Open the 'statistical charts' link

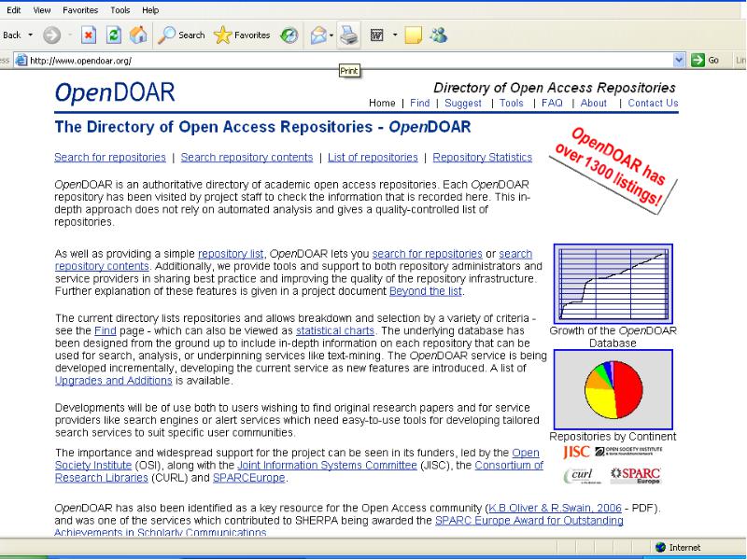[x=335, y=330]
